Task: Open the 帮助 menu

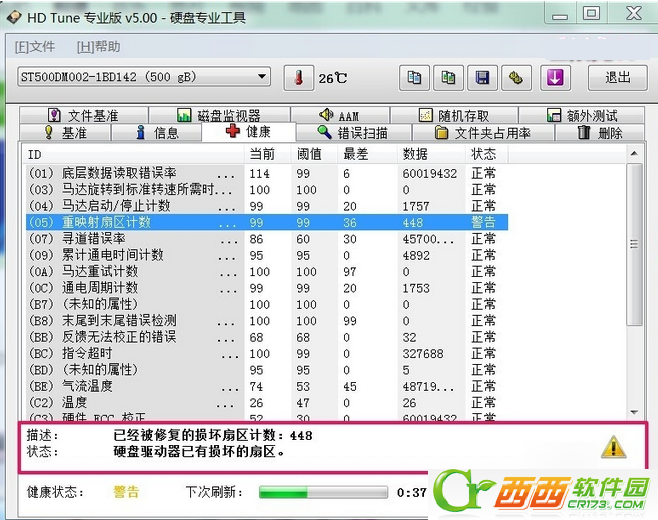Action: point(98,46)
